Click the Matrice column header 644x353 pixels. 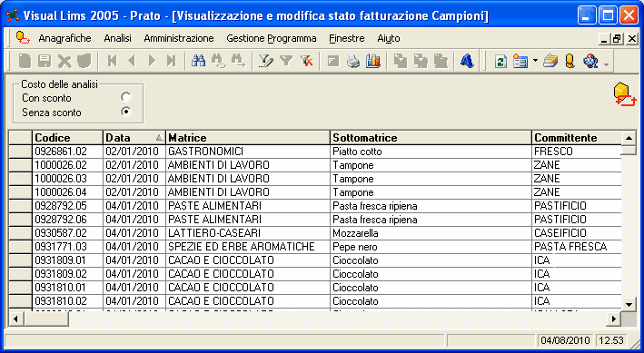[248, 138]
